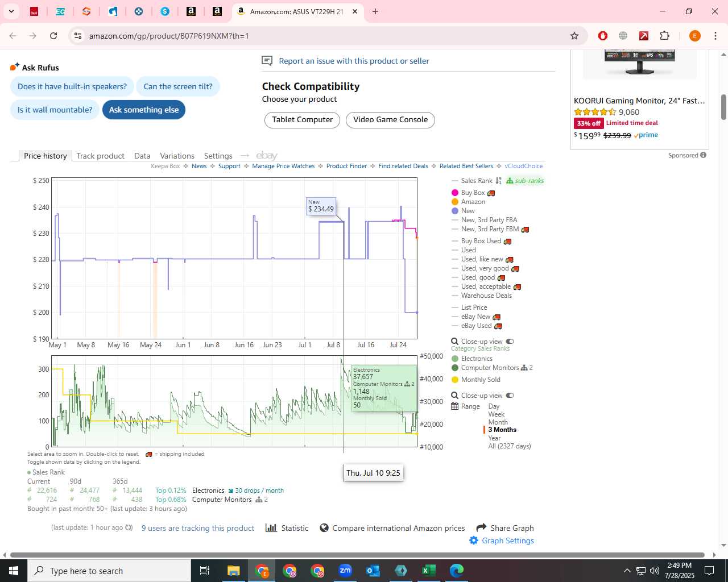Toggle the Warehouse Deals line
The width and height of the screenshot is (728, 582).
pos(482,296)
